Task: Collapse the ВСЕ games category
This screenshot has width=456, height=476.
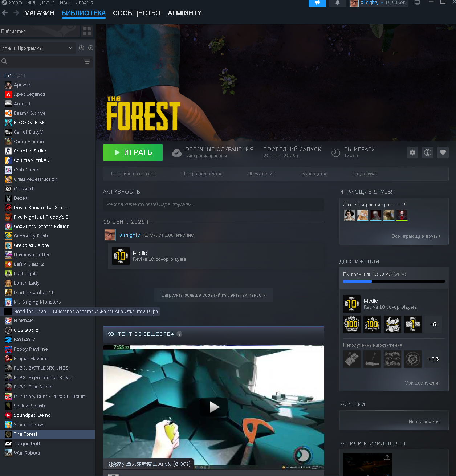Action: click(2, 76)
